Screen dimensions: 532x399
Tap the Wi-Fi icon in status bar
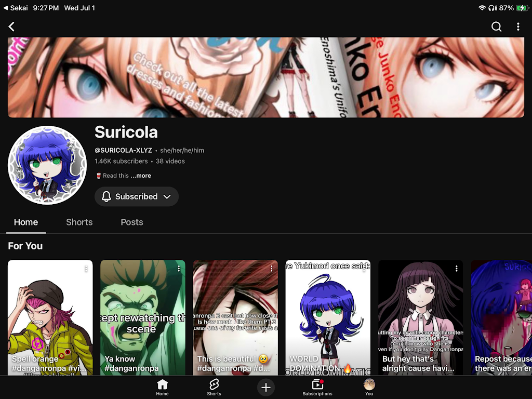(x=482, y=8)
